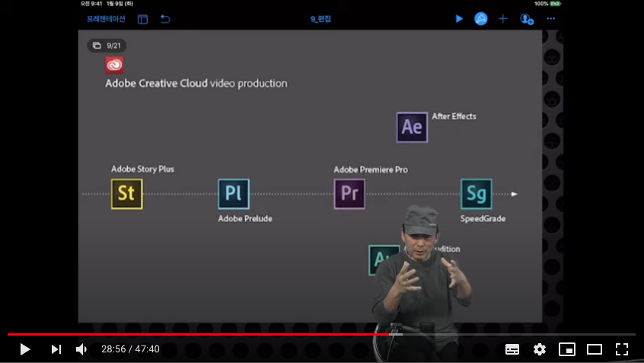Switch to theater mode
This screenshot has height=363, width=644.
[594, 349]
